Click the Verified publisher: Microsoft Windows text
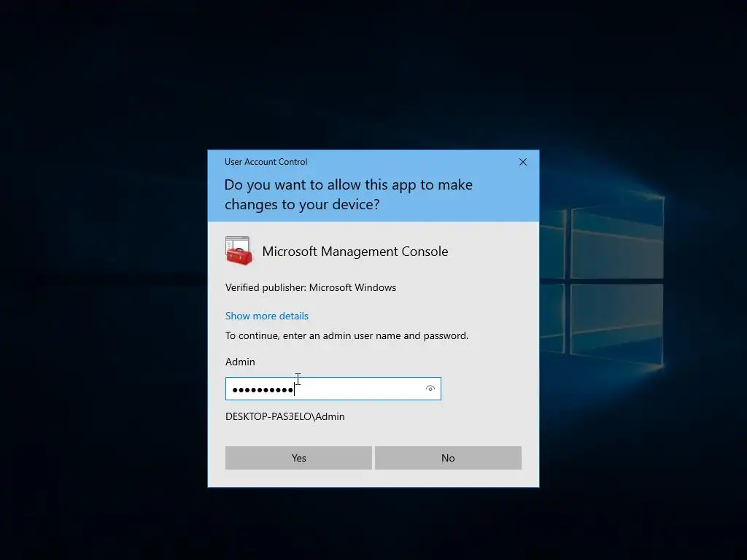747x560 pixels. tap(311, 287)
